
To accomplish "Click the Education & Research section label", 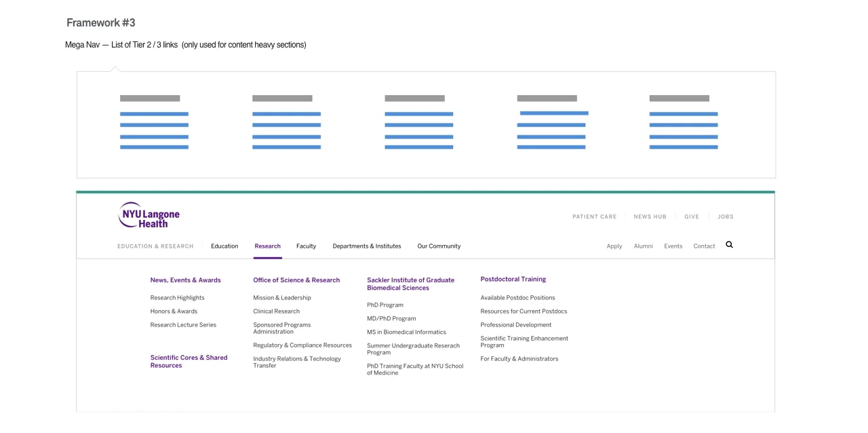I will coord(155,246).
